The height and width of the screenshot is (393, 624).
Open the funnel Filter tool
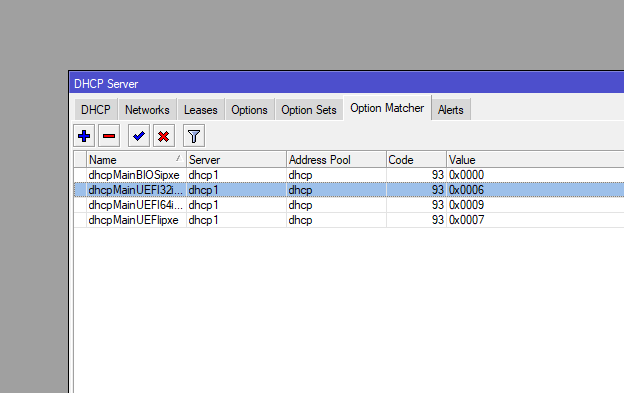(194, 136)
